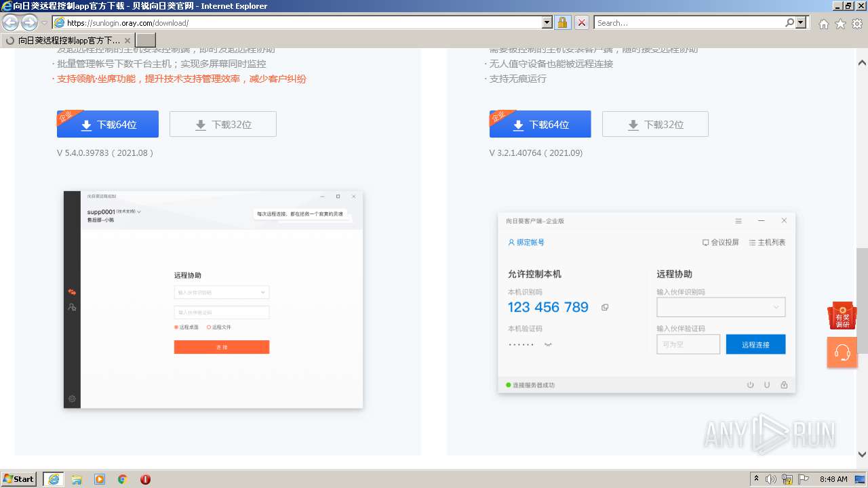Screen dimensions: 868x488
Task: Click the network tray icon
Action: pos(787,479)
